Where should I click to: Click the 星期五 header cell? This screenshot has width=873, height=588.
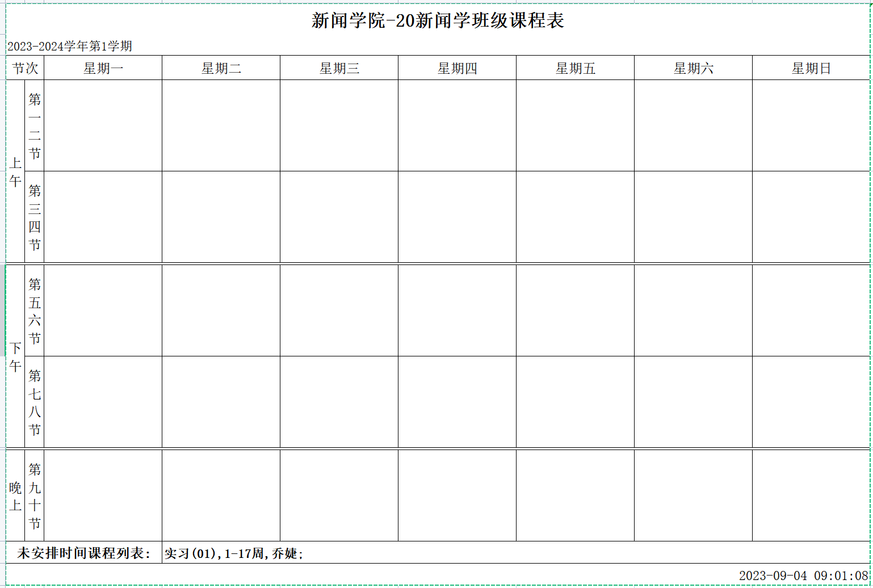coord(576,68)
